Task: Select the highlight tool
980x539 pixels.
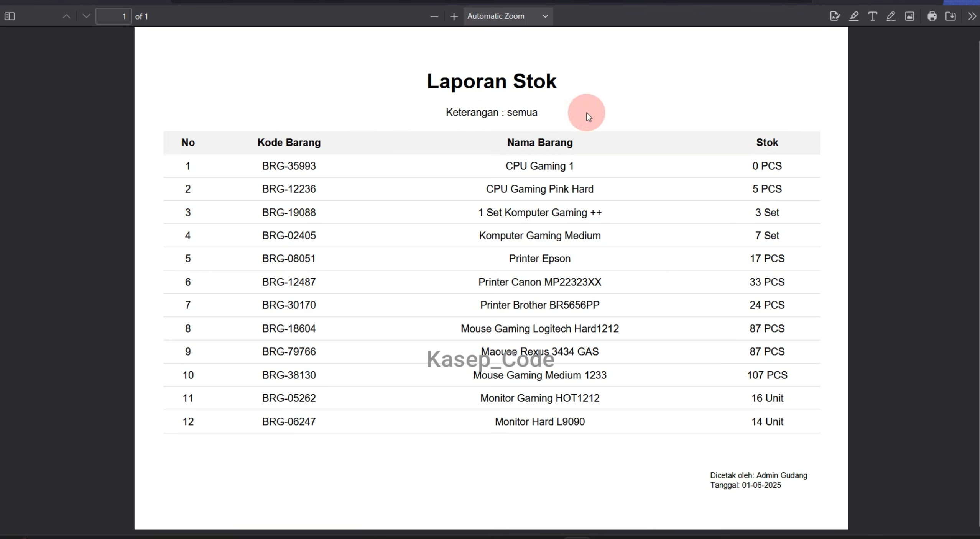Action: pos(854,16)
